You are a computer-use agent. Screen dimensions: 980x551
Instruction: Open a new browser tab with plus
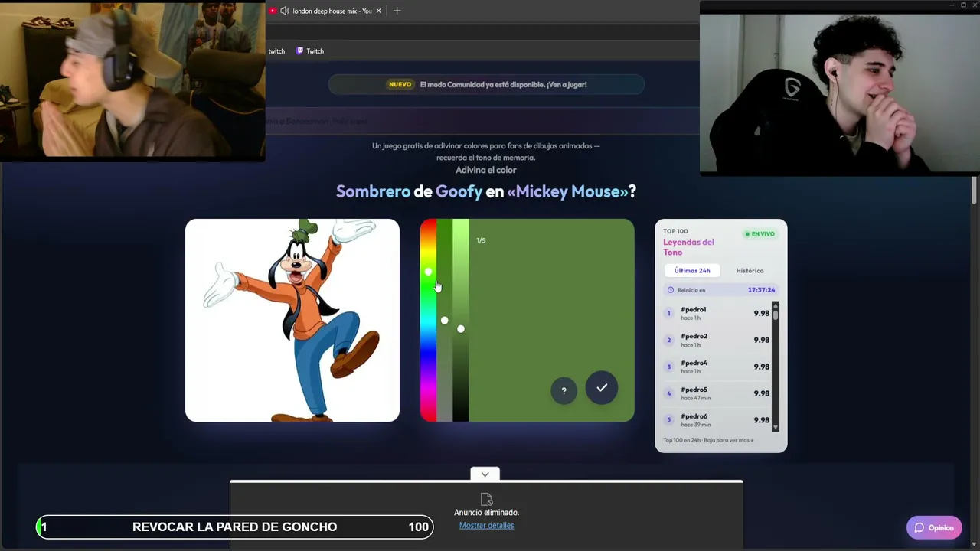click(397, 11)
